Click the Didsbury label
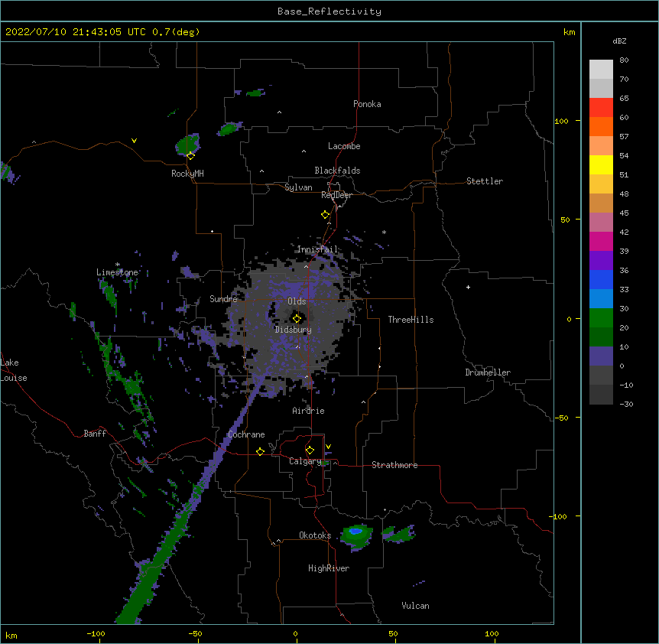 coord(294,330)
